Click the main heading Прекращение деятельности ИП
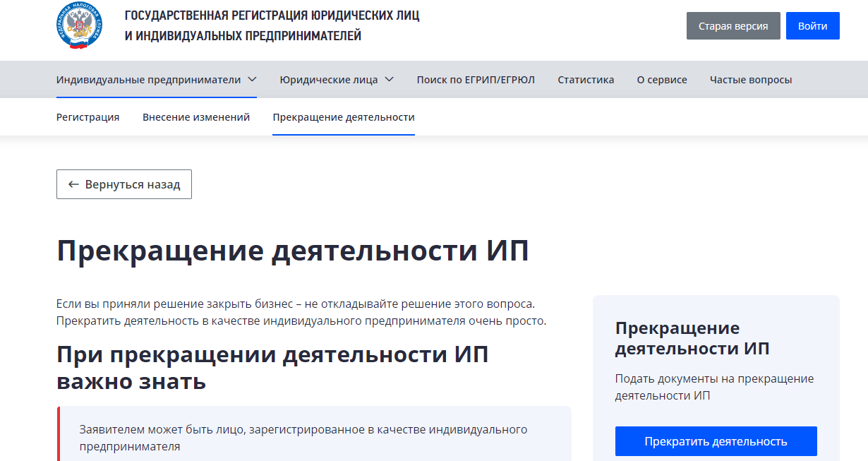Viewport: 868px width, 461px height. [x=292, y=251]
